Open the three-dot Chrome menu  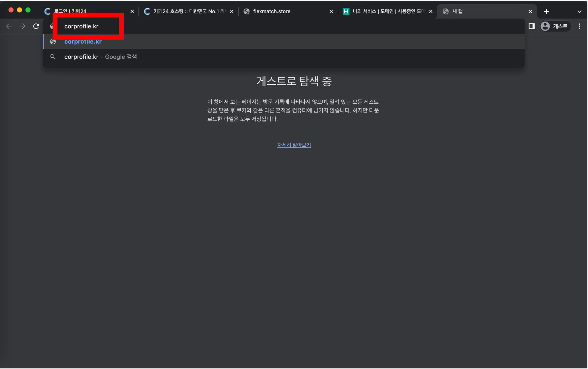pos(579,26)
